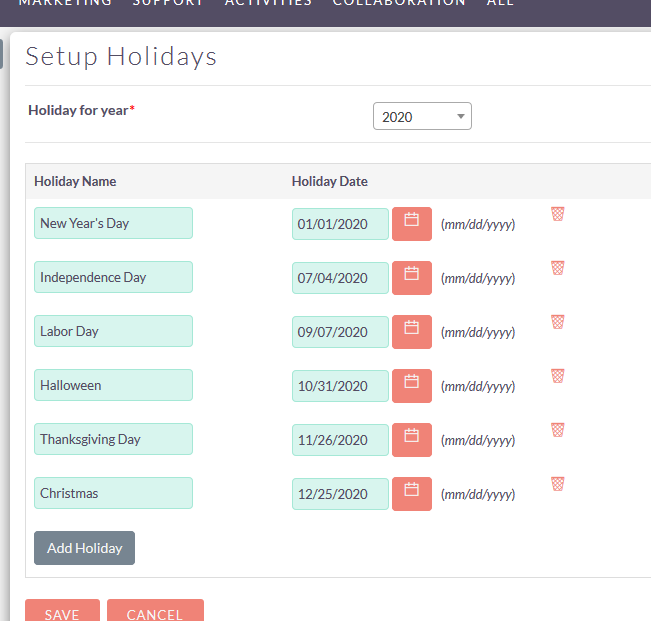Screen dimensions: 651x621
Task: Click the SAVE button
Action: point(62,610)
